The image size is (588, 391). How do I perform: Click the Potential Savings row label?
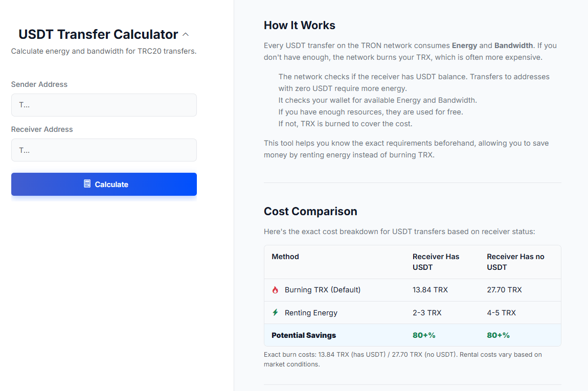tap(304, 335)
